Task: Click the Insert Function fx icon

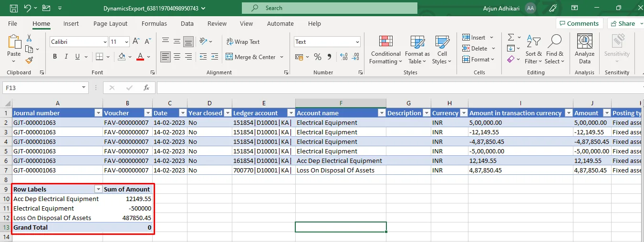Action: tap(146, 88)
